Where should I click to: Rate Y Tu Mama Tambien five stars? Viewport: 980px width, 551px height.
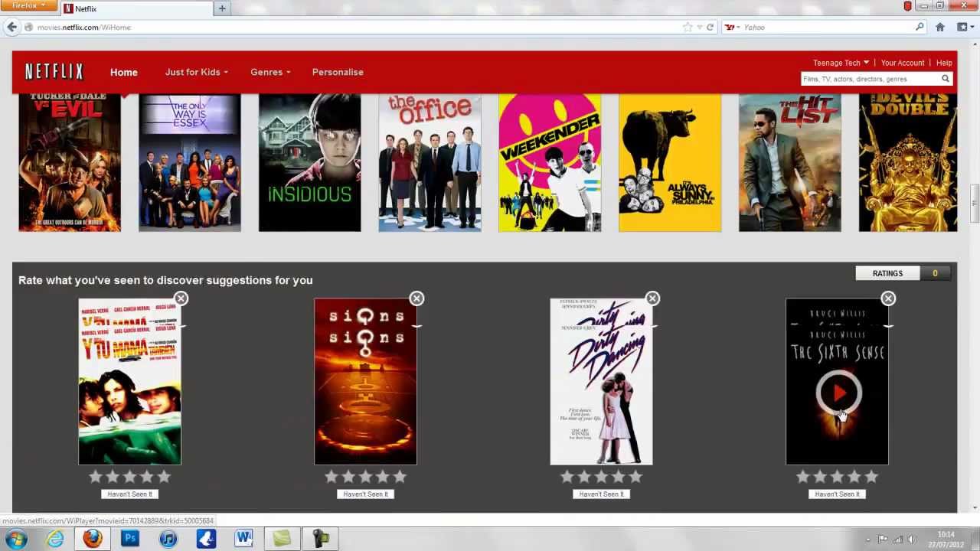(x=164, y=477)
